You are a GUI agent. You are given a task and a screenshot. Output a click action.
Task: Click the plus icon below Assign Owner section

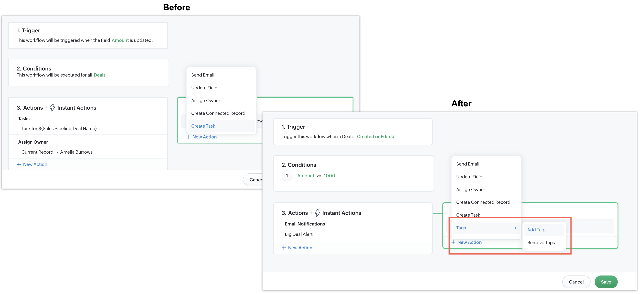click(19, 164)
